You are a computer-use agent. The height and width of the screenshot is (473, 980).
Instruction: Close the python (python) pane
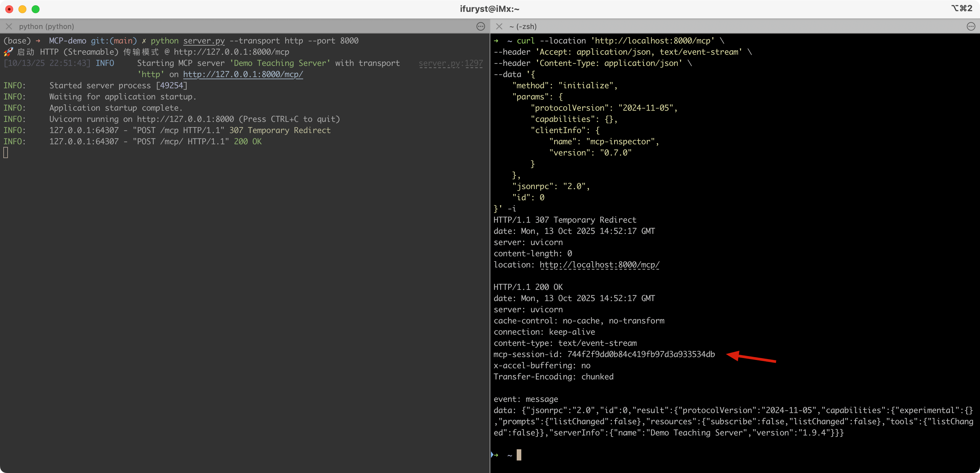coord(9,26)
